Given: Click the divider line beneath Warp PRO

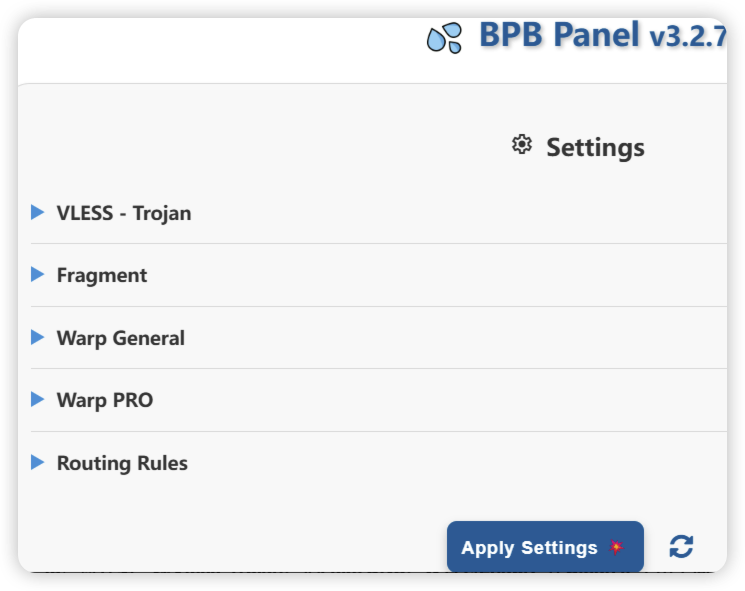Looking at the screenshot, I should tap(379, 431).
